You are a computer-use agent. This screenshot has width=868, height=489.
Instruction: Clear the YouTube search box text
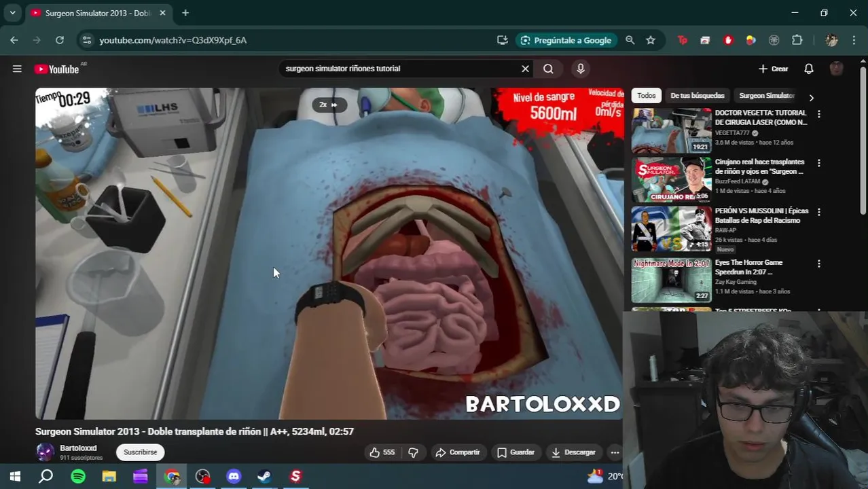tap(525, 69)
